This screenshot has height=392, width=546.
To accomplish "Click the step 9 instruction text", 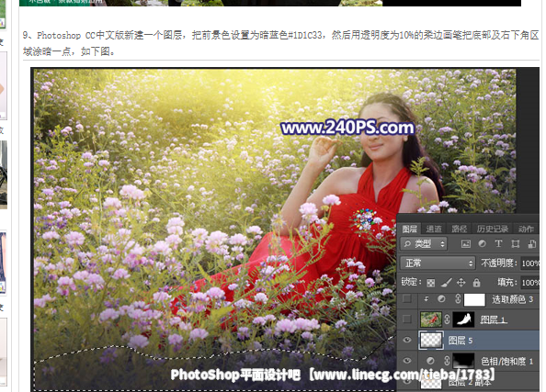I will click(280, 43).
